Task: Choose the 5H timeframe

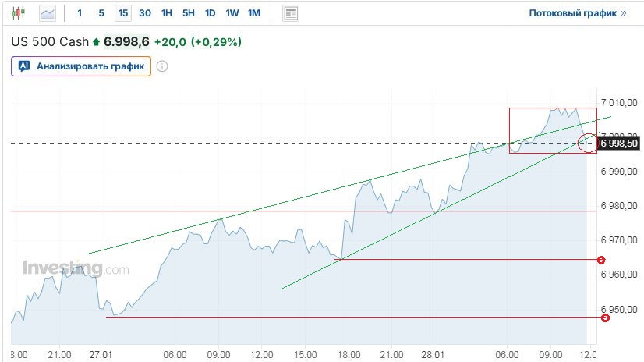Action: (x=189, y=13)
